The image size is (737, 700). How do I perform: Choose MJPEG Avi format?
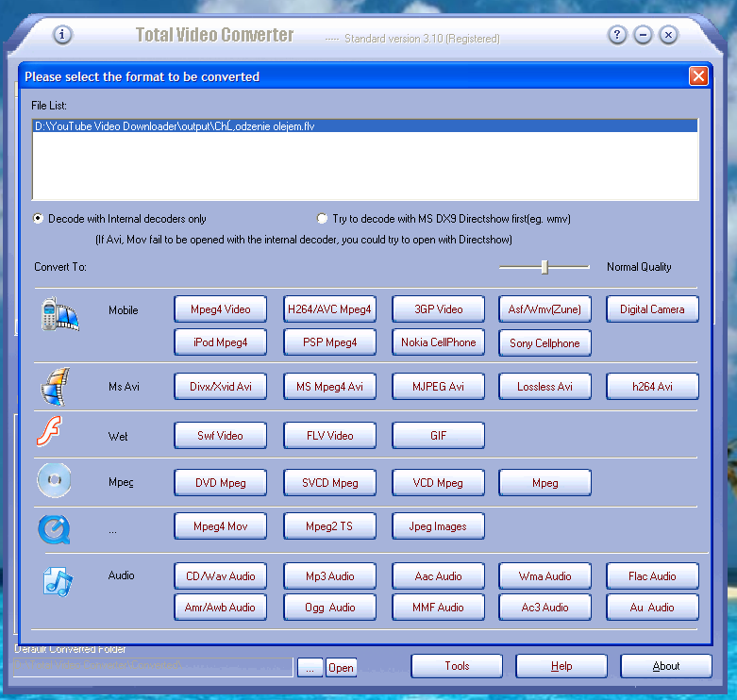pyautogui.click(x=438, y=387)
